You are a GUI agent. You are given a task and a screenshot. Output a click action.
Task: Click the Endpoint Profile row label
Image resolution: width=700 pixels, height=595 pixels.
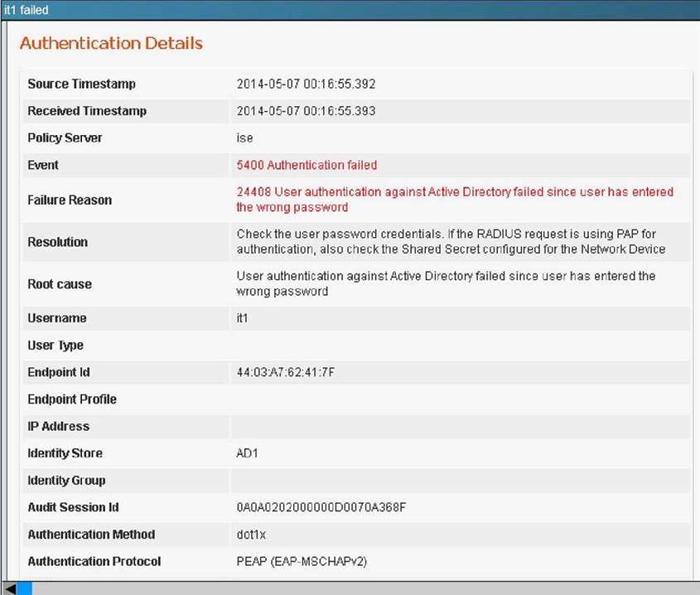pos(72,399)
